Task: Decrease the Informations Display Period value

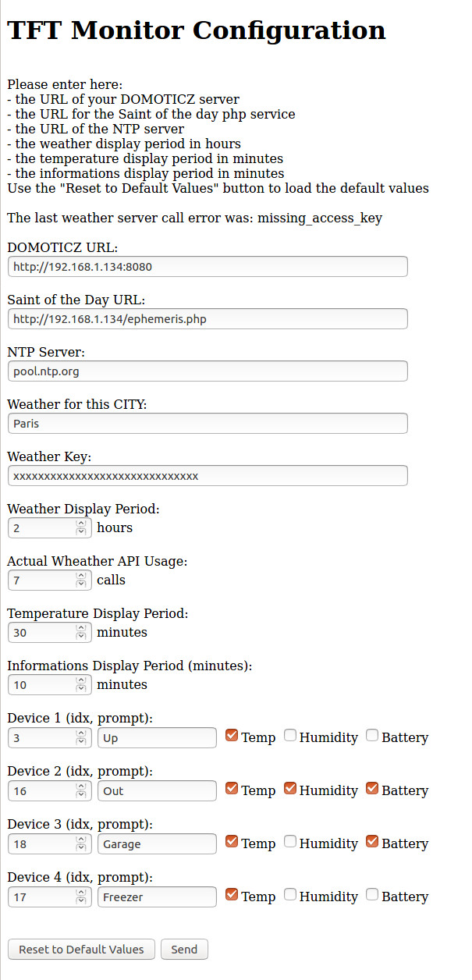Action: [81, 689]
